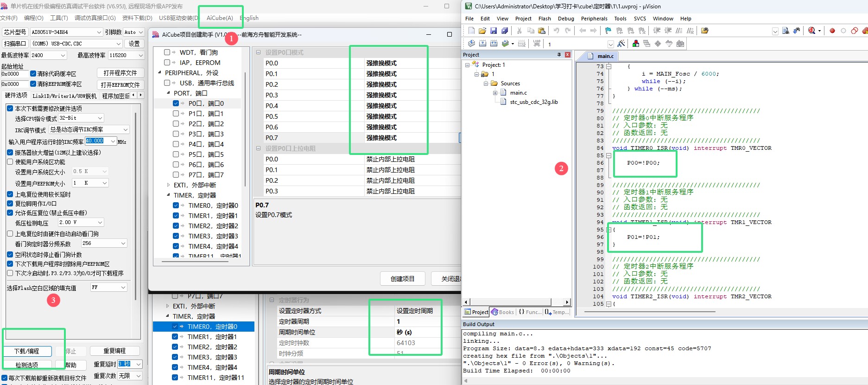Click hardware options panel vertical scrollbar
This screenshot has height=385, width=868.
135,206
